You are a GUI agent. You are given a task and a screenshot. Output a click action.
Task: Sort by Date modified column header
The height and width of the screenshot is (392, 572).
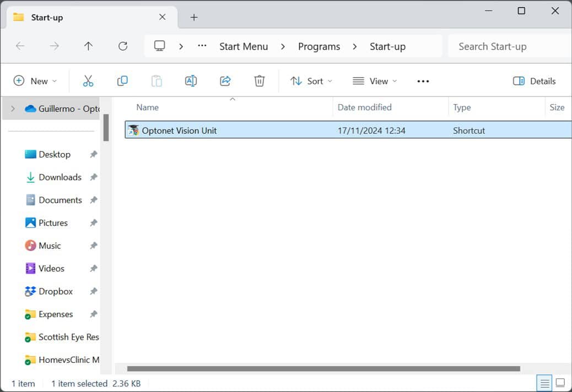tap(364, 107)
